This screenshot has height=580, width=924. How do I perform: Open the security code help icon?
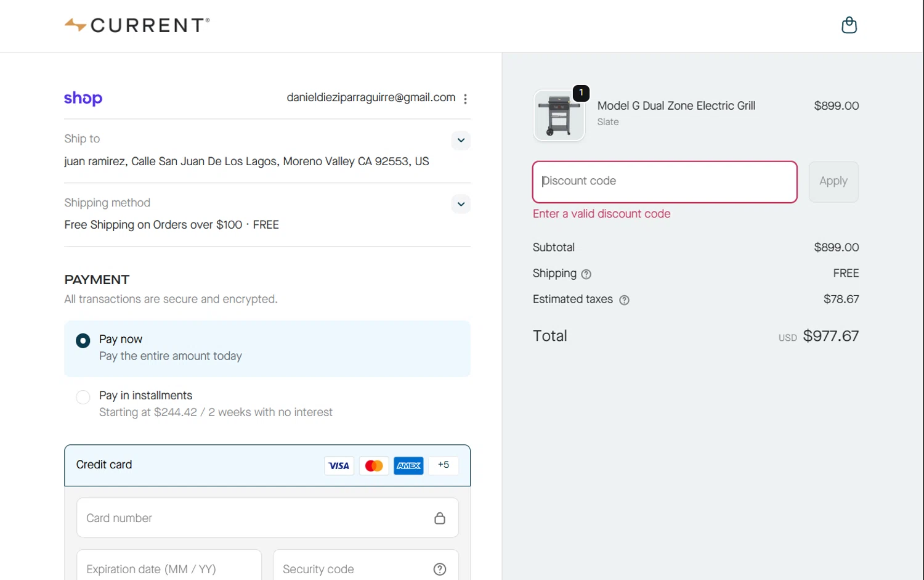click(440, 570)
